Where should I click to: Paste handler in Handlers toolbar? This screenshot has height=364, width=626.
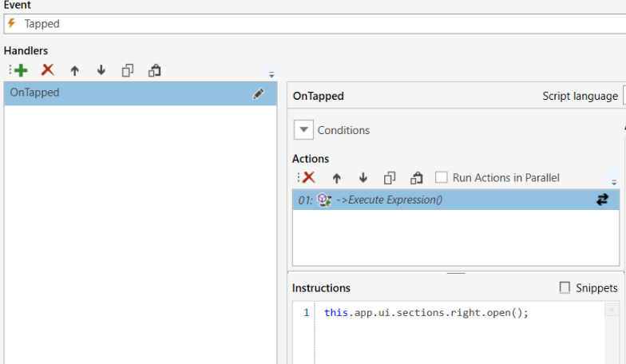click(155, 70)
